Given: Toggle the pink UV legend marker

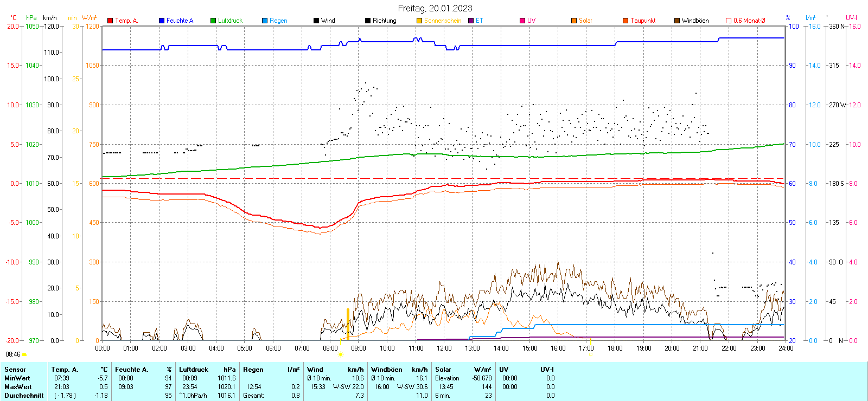Looking at the screenshot, I should [x=522, y=21].
